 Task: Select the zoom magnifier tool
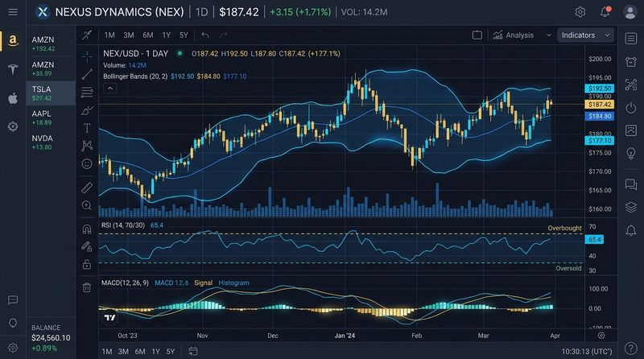tap(87, 205)
